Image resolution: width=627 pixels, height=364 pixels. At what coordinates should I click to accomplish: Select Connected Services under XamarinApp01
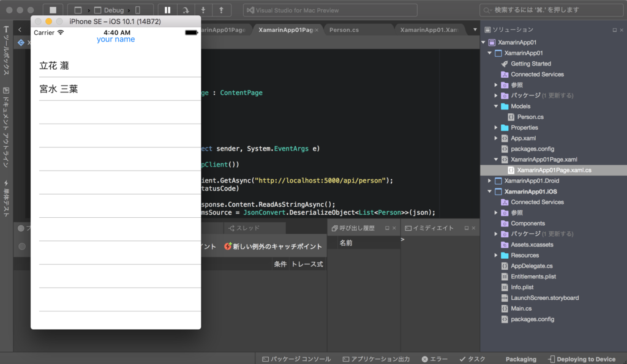click(x=537, y=74)
